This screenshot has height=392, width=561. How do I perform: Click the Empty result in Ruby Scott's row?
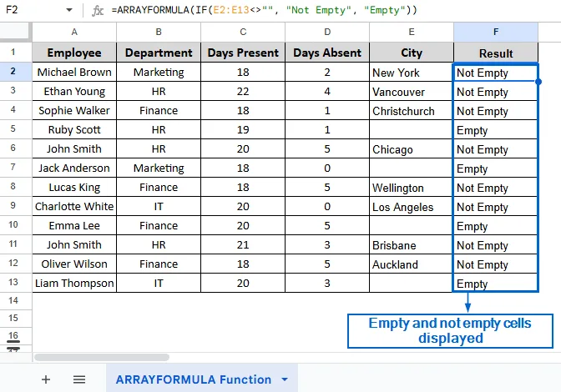pyautogui.click(x=496, y=130)
